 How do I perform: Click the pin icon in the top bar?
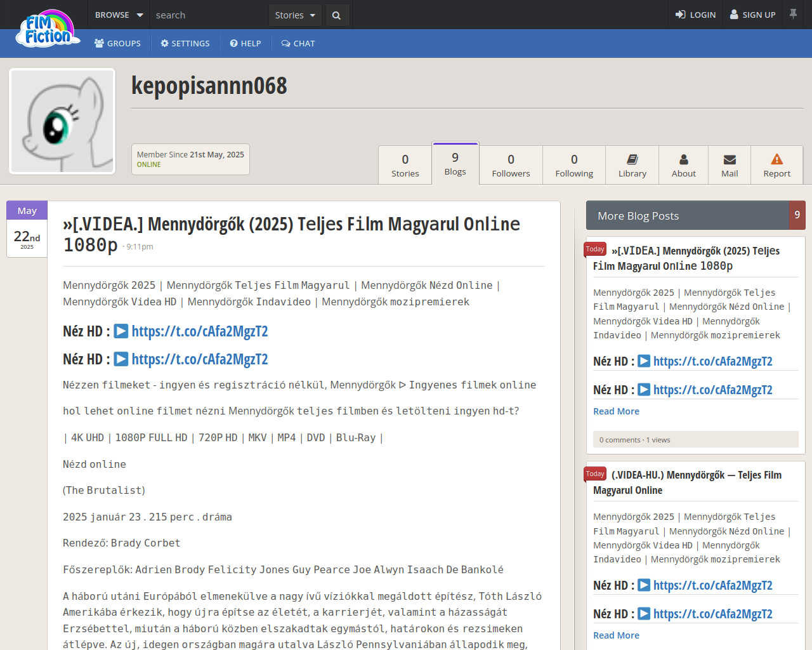point(793,14)
